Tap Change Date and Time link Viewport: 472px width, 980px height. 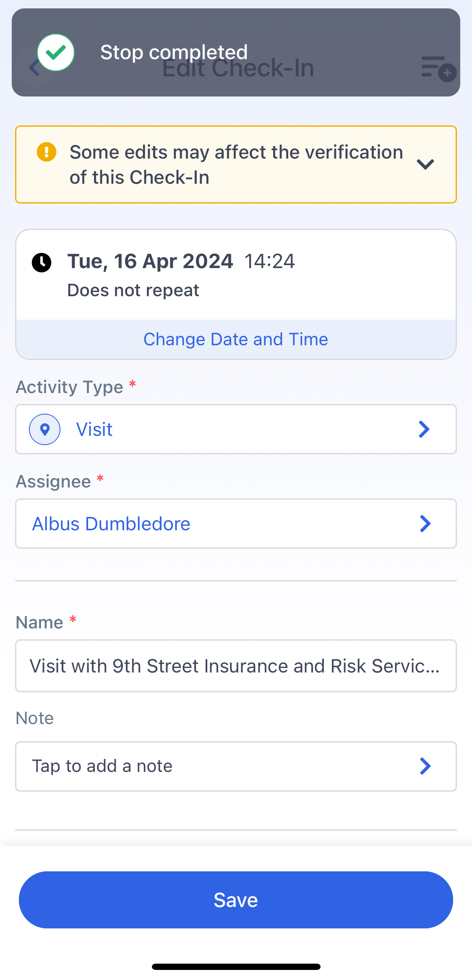click(236, 339)
